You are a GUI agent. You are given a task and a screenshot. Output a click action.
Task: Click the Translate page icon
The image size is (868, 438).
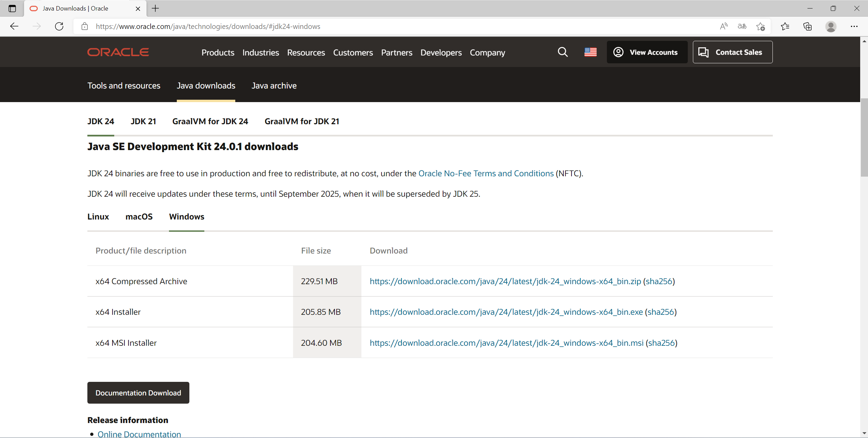coord(742,26)
